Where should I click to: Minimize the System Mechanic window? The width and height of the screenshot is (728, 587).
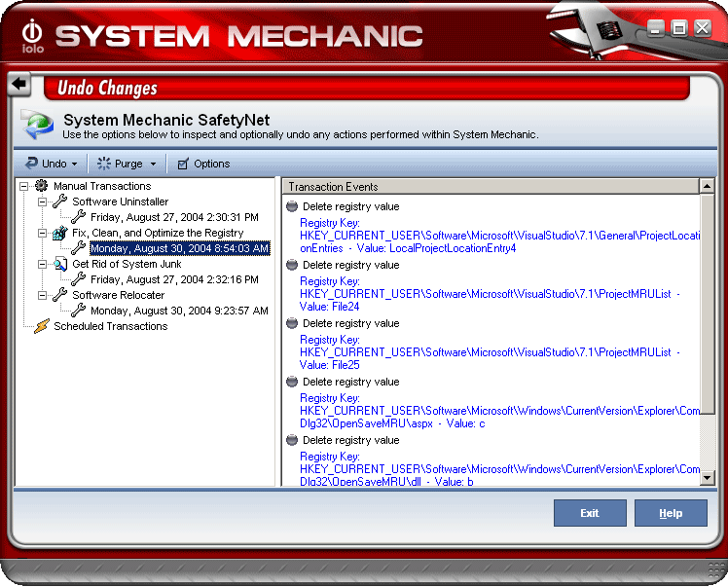pos(656,29)
